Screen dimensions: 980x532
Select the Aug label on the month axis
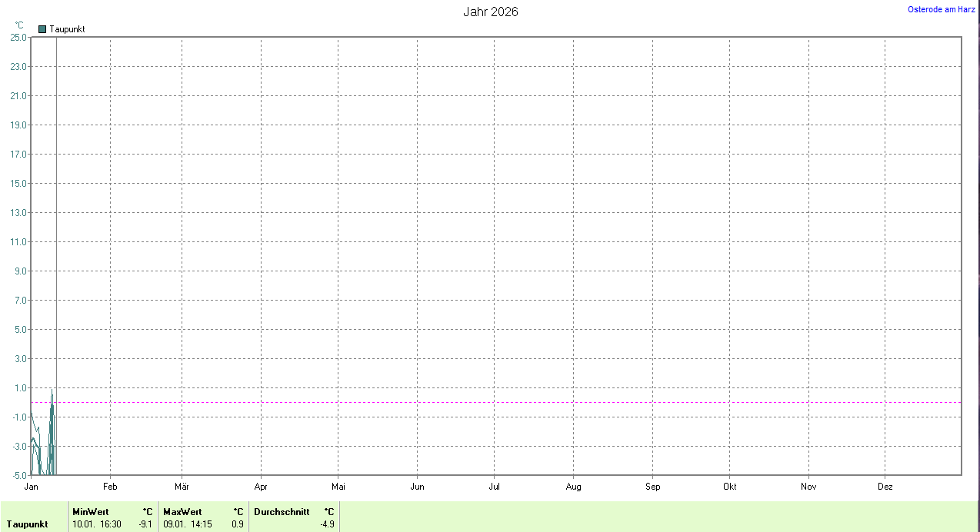pos(573,487)
